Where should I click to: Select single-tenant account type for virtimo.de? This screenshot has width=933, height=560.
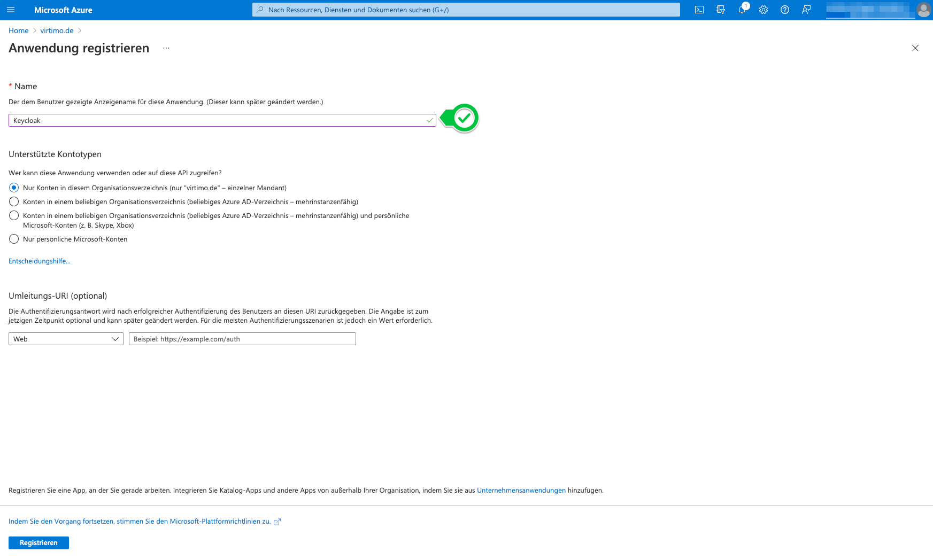(x=13, y=188)
